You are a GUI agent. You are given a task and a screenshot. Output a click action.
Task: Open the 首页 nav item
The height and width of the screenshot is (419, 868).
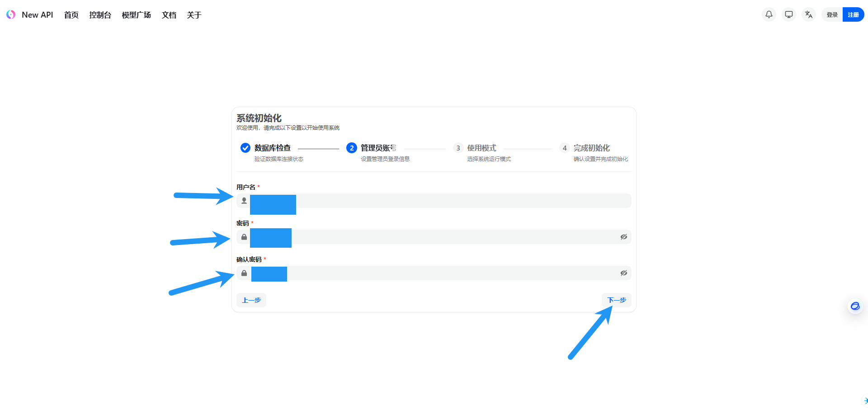(x=71, y=15)
